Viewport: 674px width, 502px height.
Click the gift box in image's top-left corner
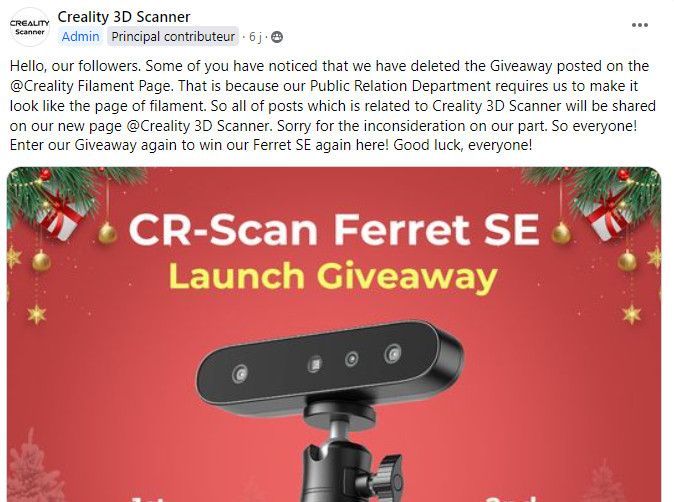[60, 215]
